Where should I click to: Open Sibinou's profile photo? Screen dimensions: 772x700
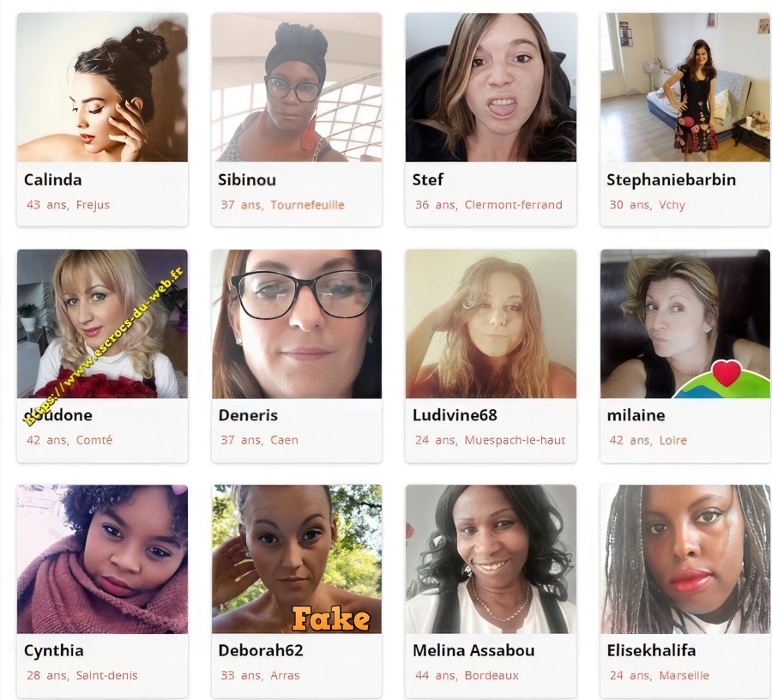297,87
